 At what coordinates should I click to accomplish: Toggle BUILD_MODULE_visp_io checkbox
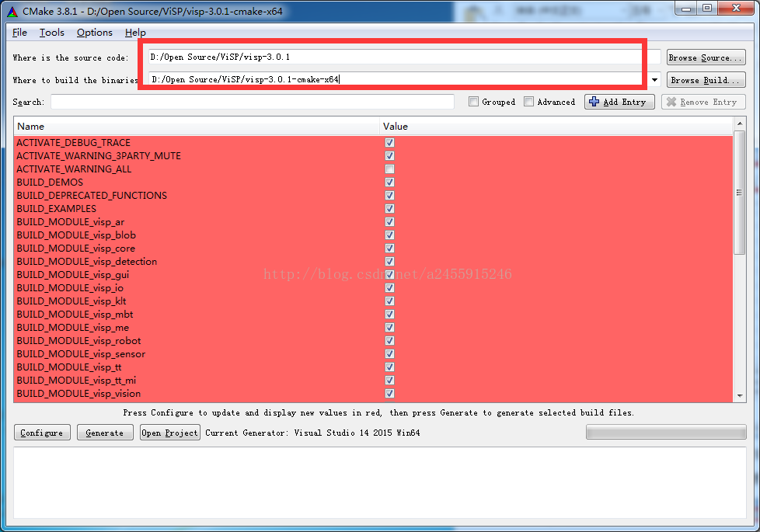[389, 288]
